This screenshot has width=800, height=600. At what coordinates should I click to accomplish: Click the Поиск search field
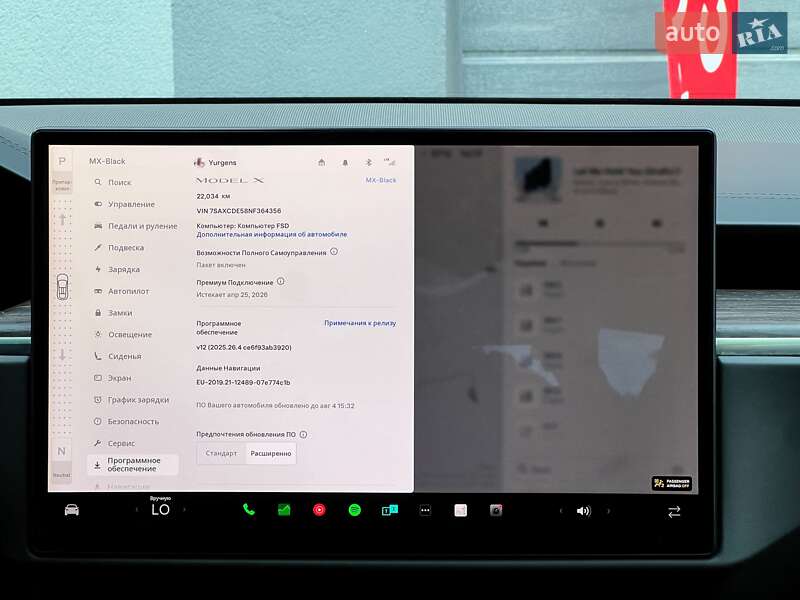[x=119, y=182]
